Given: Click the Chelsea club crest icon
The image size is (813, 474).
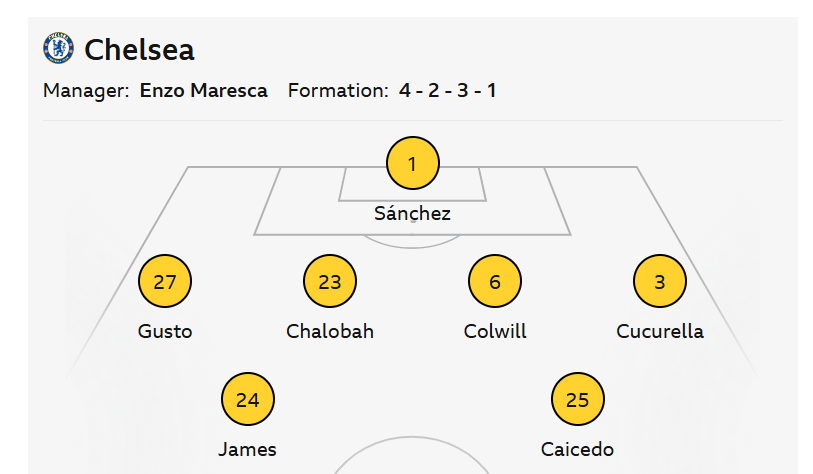Looking at the screenshot, I should point(58,48).
